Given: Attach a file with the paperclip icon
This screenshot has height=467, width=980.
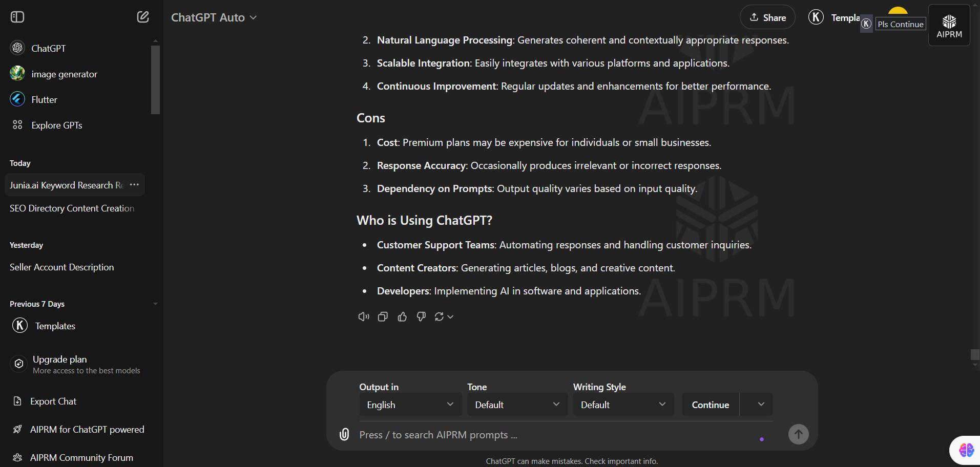Looking at the screenshot, I should tap(344, 434).
